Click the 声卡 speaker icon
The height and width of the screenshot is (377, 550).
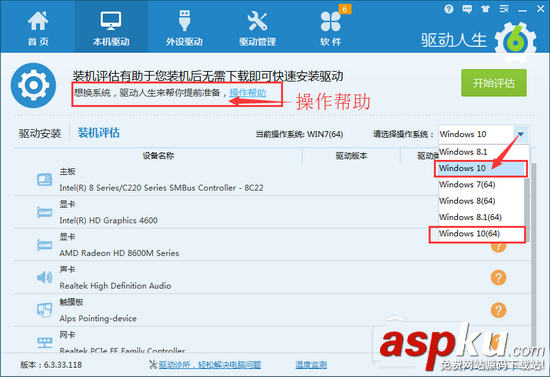[x=45, y=277]
